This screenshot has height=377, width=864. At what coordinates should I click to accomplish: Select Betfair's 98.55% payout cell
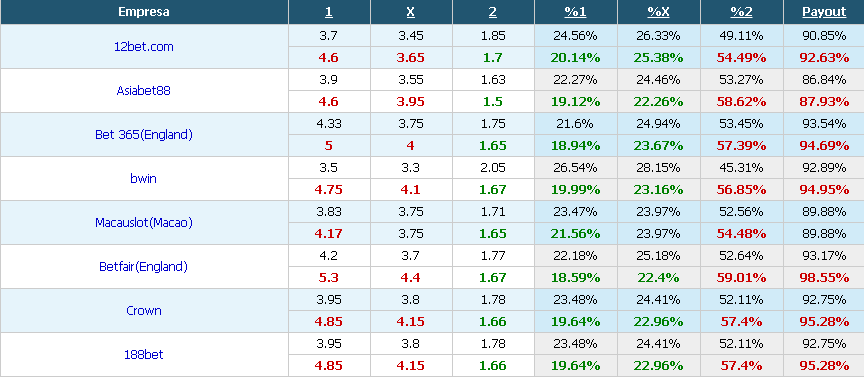(x=824, y=278)
